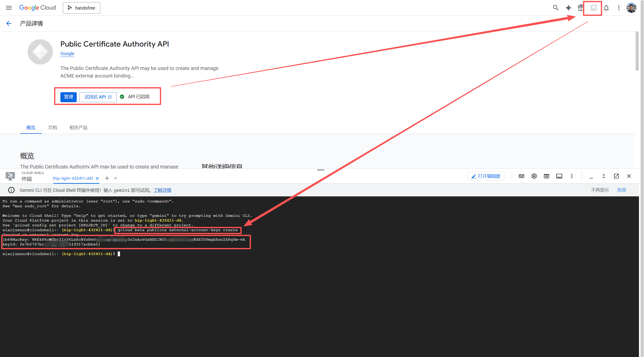
Task: Click the 产品详情 page title
Action: point(31,23)
